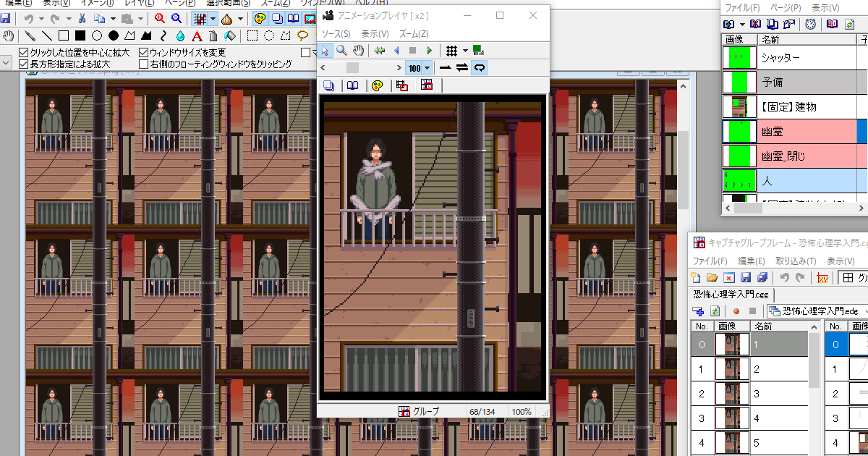Select the lasso selection tool
The image size is (868, 456).
303,35
